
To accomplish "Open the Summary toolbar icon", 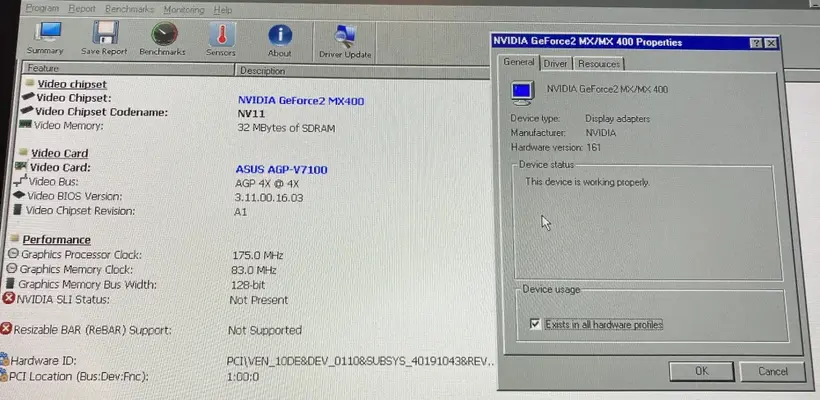I will [45, 36].
